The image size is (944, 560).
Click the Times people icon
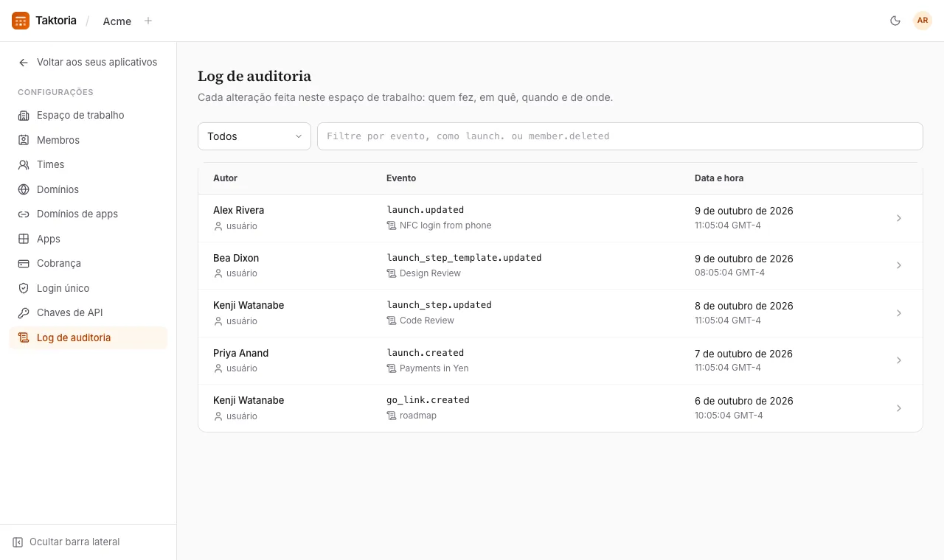[24, 165]
